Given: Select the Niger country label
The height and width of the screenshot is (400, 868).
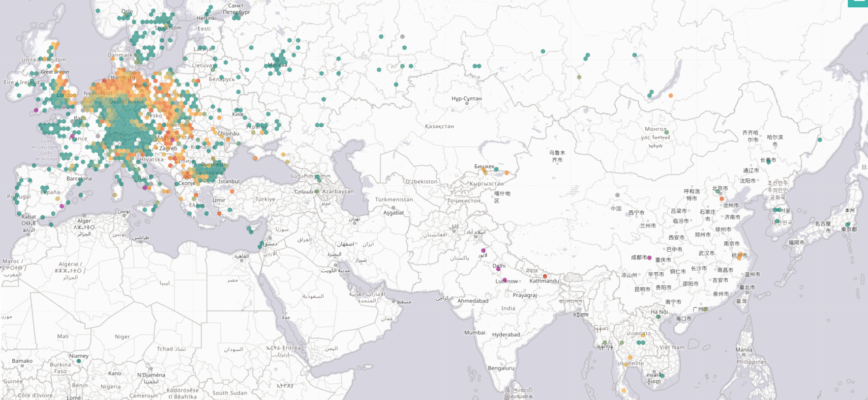Looking at the screenshot, I should (x=122, y=337).
